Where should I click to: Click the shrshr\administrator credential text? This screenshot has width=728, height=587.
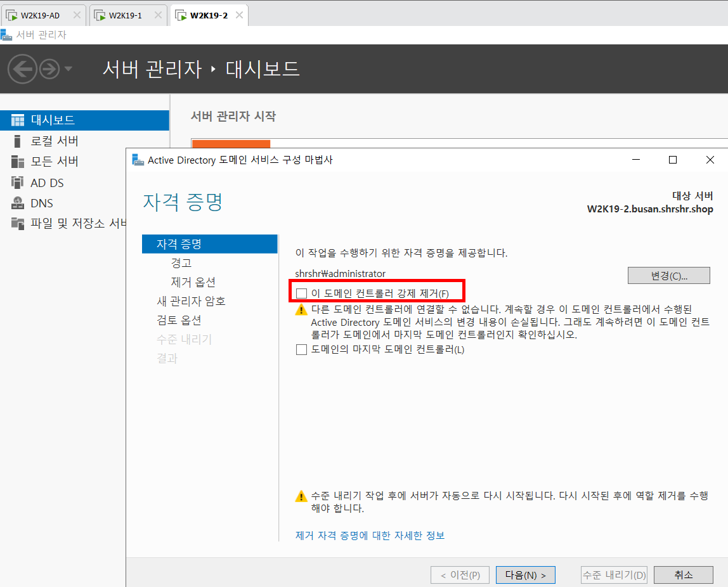(341, 274)
